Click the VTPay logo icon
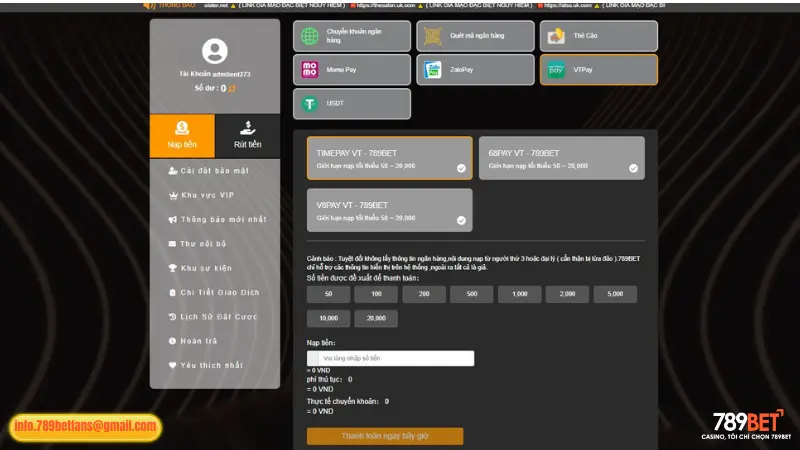Screen dimensions: 800x450 556,69
